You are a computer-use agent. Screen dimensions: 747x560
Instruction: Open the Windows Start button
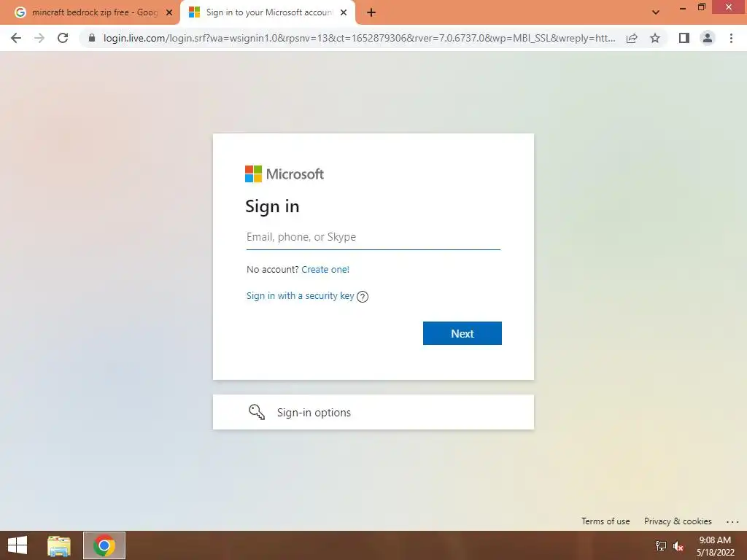18,545
